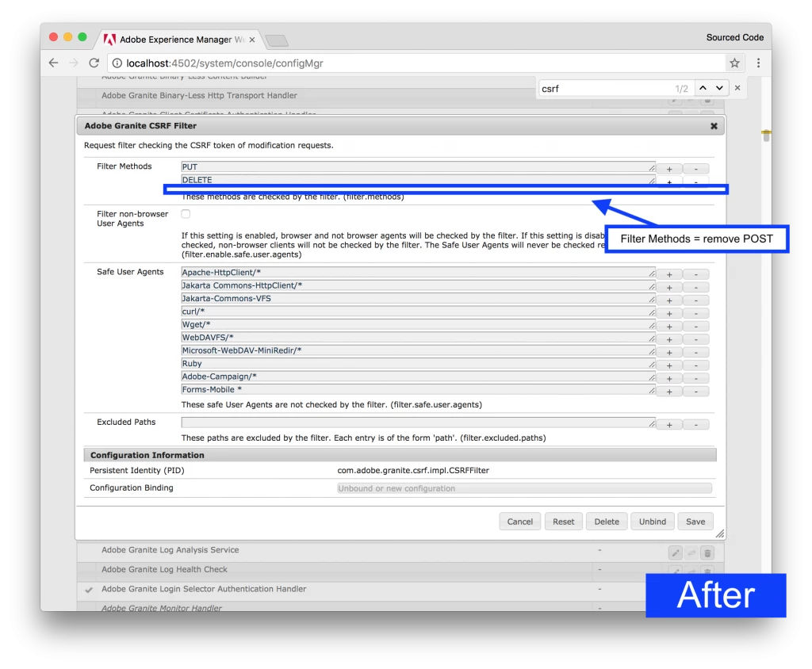Close the find-in-page bar
The image size is (812, 669).
(737, 88)
